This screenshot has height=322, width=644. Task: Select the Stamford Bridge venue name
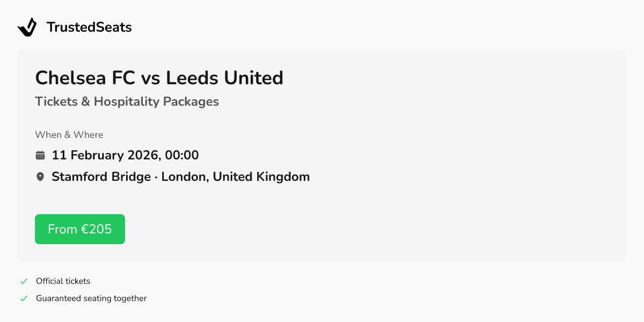point(101,177)
